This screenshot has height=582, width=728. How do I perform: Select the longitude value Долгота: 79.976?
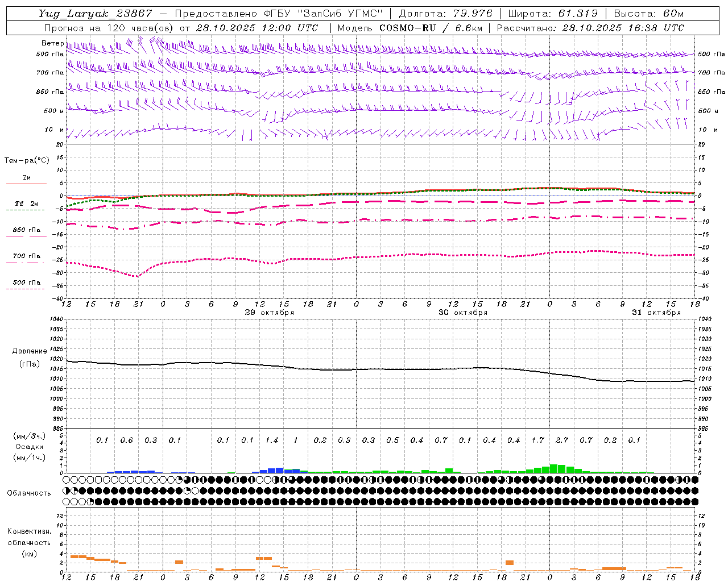point(446,14)
